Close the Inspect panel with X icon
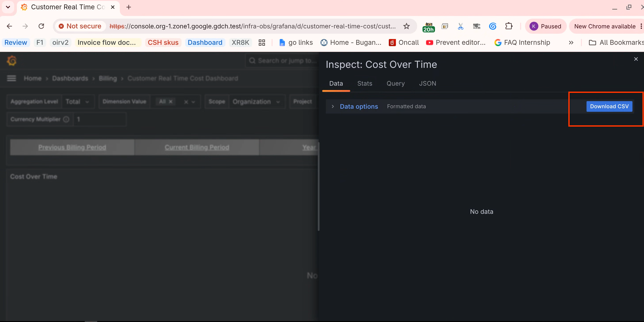The image size is (644, 322). tap(636, 59)
